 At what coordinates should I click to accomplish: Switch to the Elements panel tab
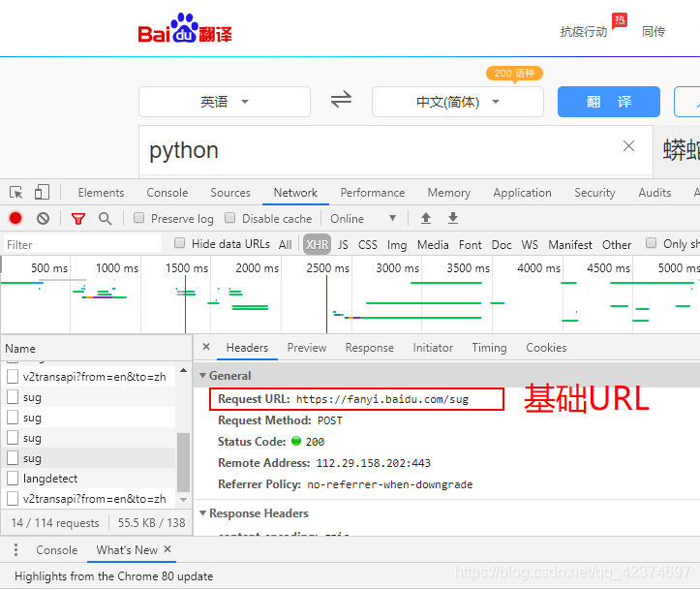101,193
